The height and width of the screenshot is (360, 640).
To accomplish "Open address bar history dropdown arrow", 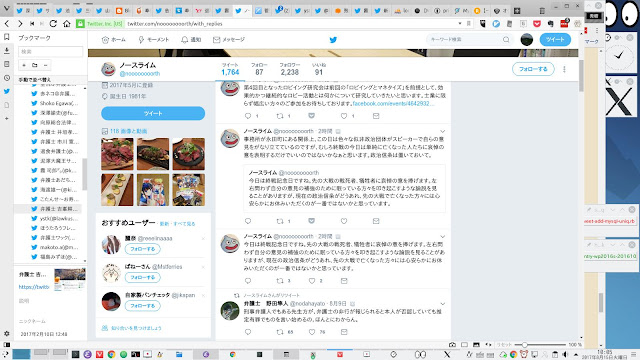I will [460, 24].
